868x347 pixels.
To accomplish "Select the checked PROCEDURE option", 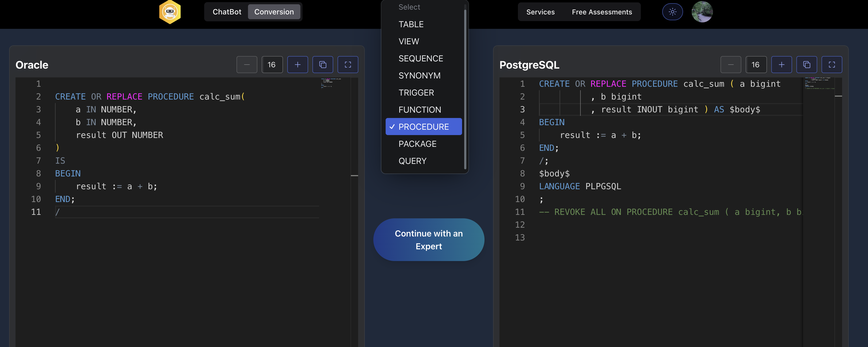I will (x=423, y=127).
